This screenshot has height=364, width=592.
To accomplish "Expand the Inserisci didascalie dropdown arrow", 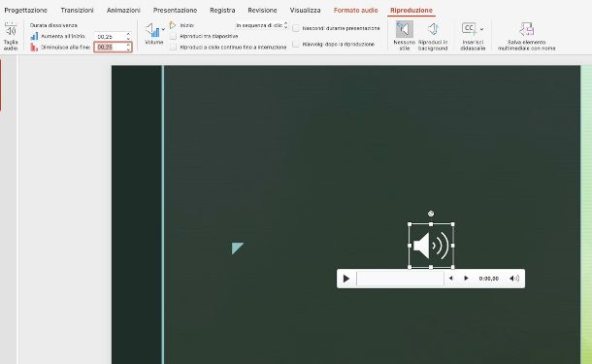I will point(481,29).
